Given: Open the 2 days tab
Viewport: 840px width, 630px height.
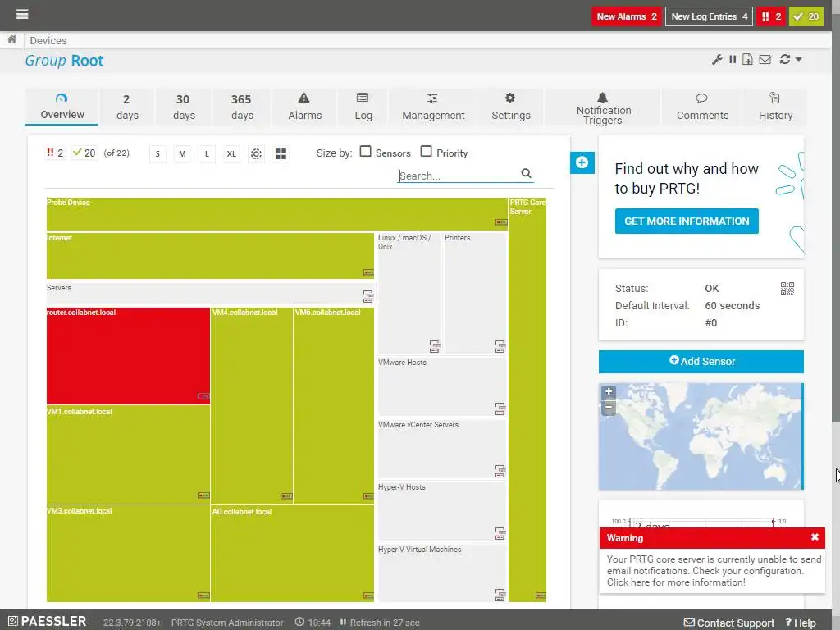Looking at the screenshot, I should [127, 107].
